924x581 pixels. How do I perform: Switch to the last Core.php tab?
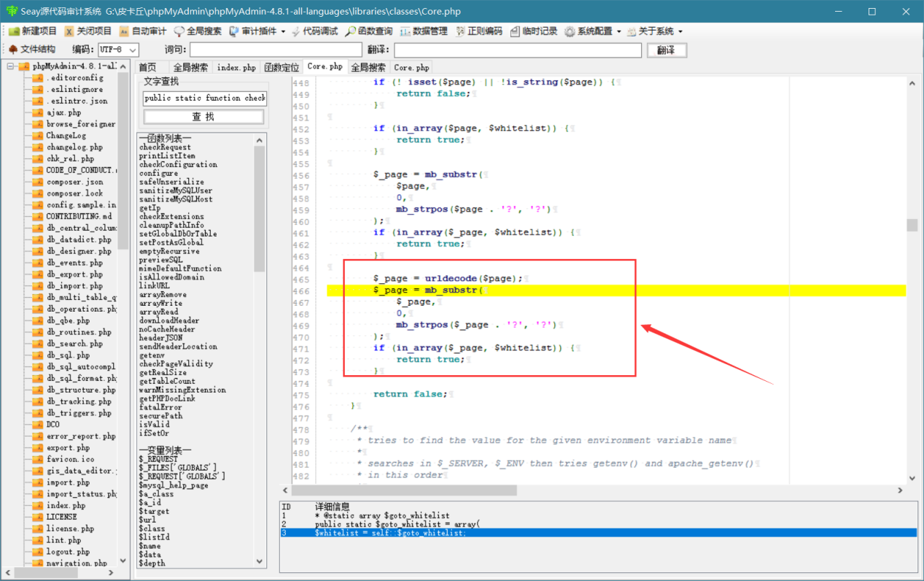pyautogui.click(x=412, y=67)
